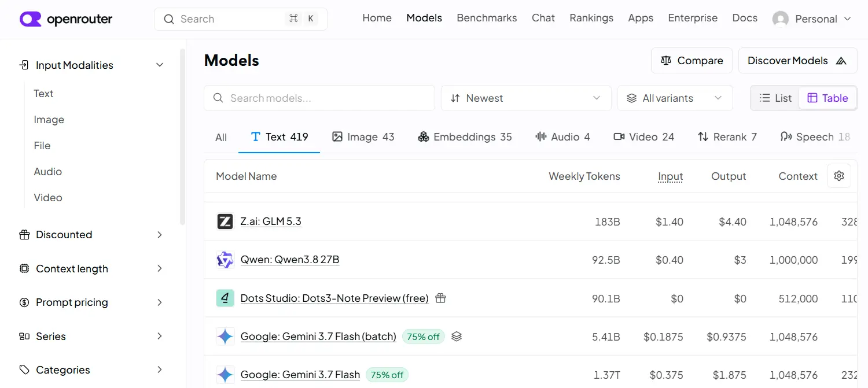Screen dimensions: 868x388
Task: Click the gift icon beside Dots3-Note Preview
Action: pyautogui.click(x=440, y=298)
